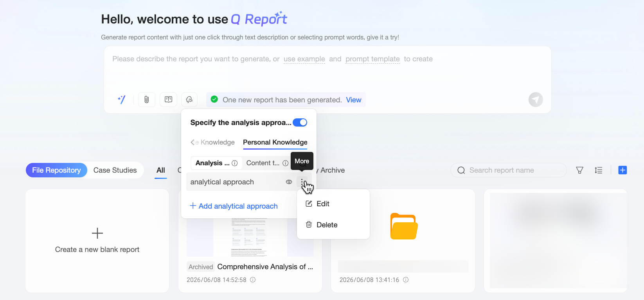Click the more options three-dot icon

(302, 182)
